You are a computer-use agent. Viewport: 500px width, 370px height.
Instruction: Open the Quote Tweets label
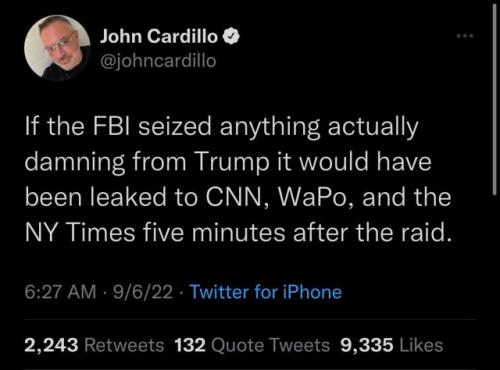click(270, 345)
